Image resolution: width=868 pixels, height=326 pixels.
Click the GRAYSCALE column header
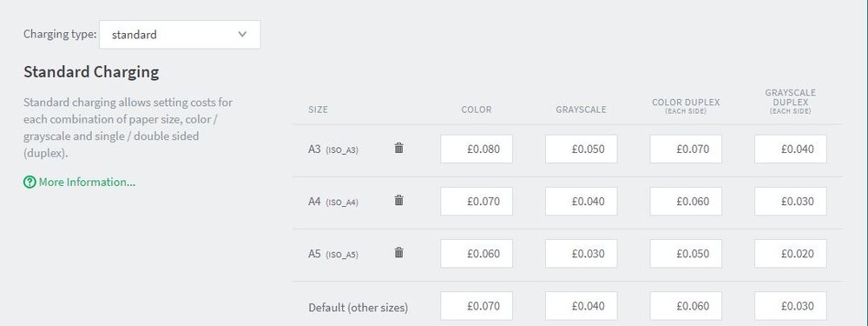pyautogui.click(x=582, y=110)
